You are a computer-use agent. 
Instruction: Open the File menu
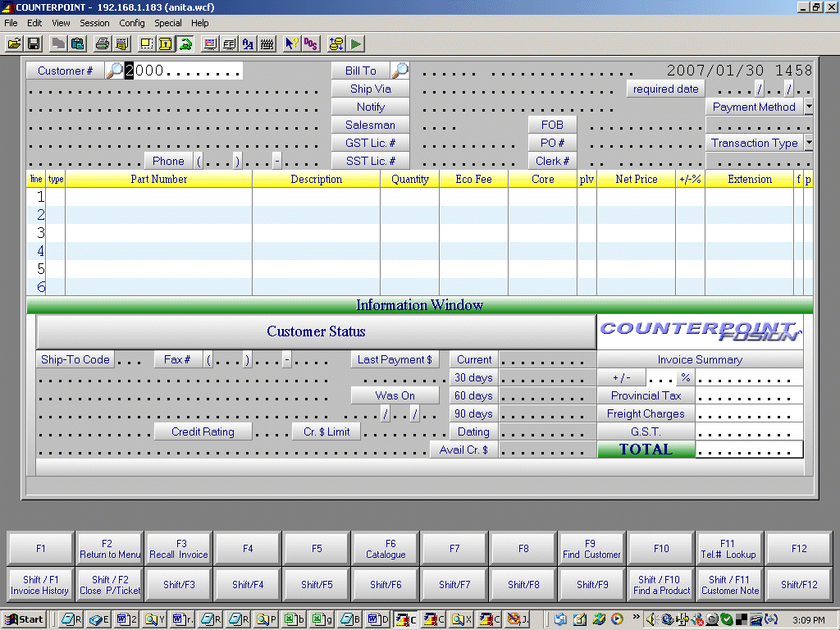(11, 23)
